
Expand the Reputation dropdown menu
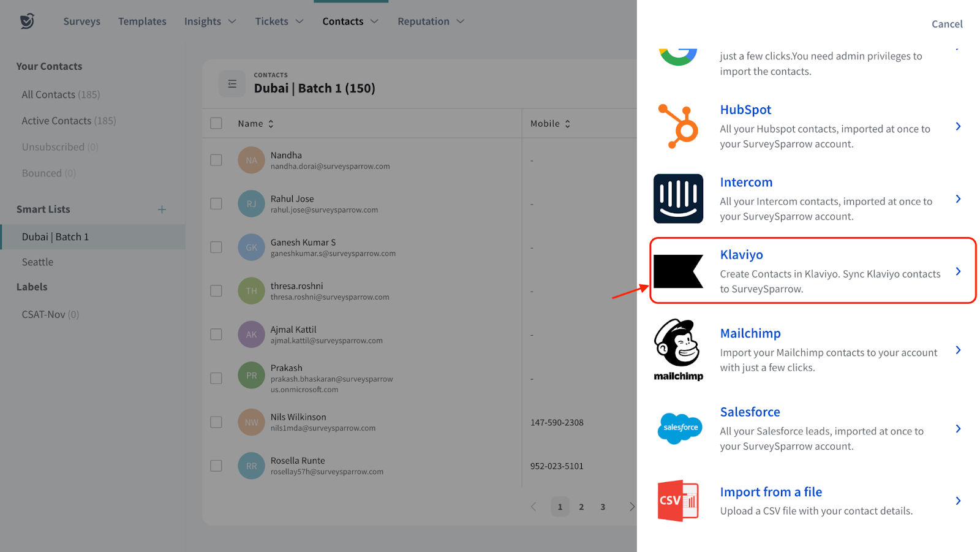click(431, 21)
